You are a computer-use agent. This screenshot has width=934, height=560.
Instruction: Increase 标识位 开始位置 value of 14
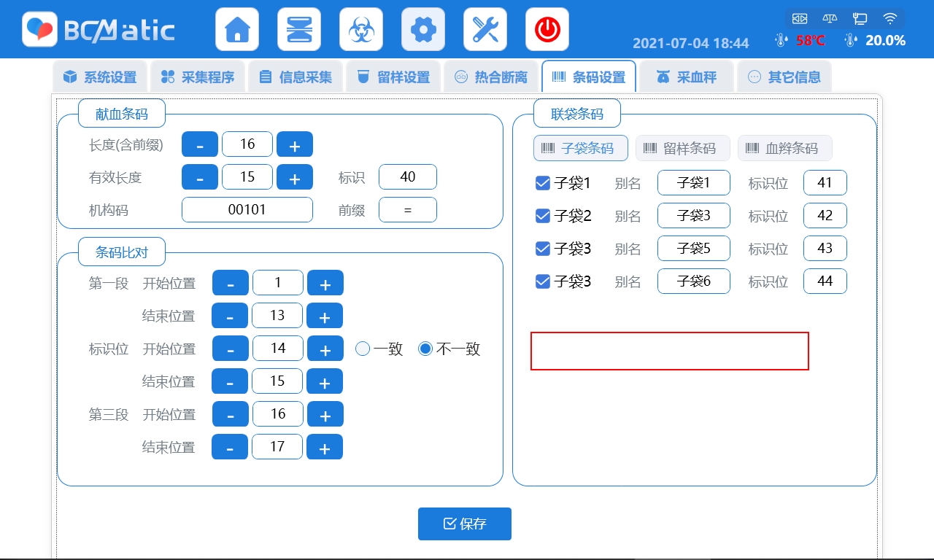pos(325,349)
